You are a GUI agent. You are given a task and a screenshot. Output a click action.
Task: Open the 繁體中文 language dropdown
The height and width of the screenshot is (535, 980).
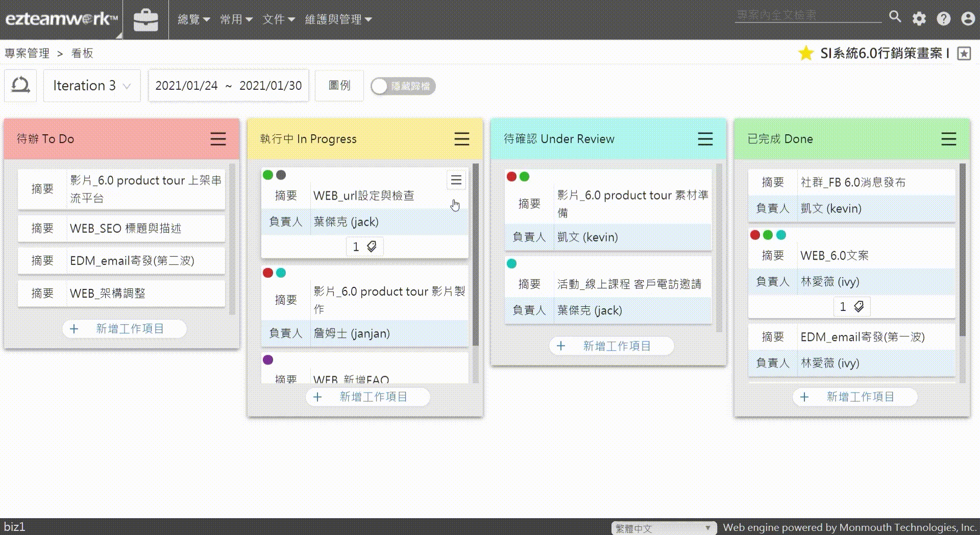(663, 528)
